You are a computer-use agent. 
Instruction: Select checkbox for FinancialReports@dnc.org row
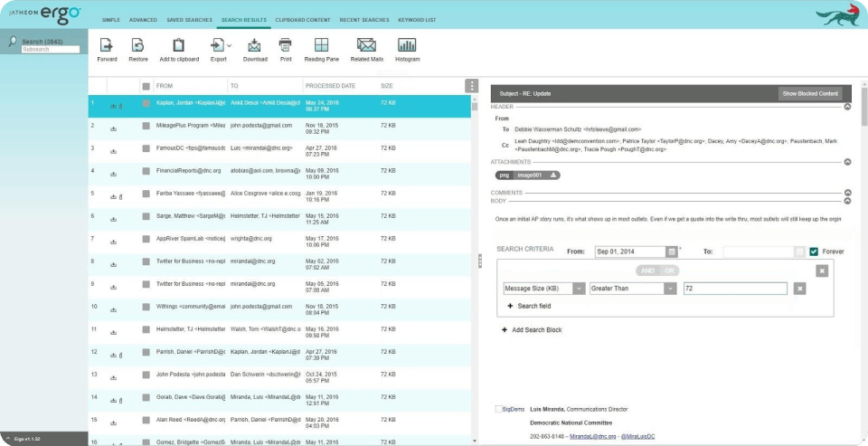146,171
